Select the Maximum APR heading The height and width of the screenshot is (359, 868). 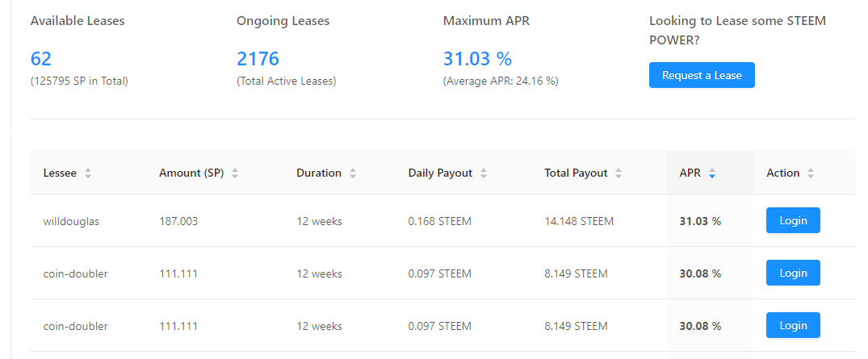coord(487,21)
